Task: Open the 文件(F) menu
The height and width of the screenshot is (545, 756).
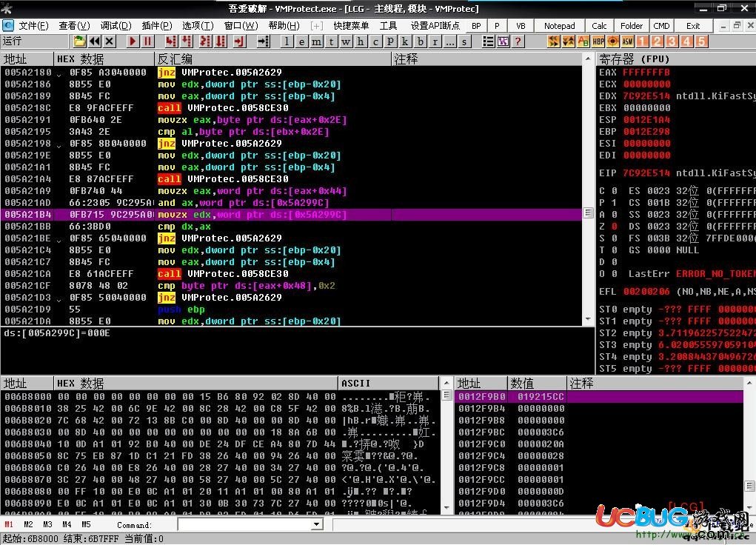Action: coord(33,26)
